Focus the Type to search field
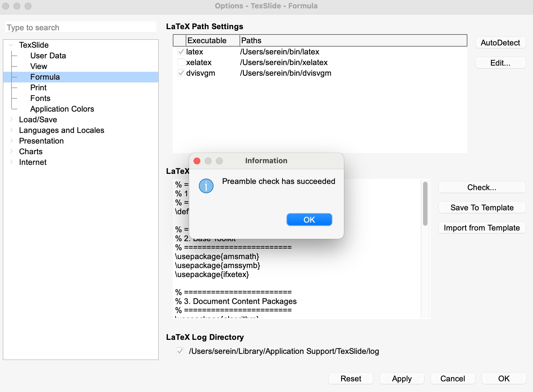The image size is (533, 392). pyautogui.click(x=81, y=27)
